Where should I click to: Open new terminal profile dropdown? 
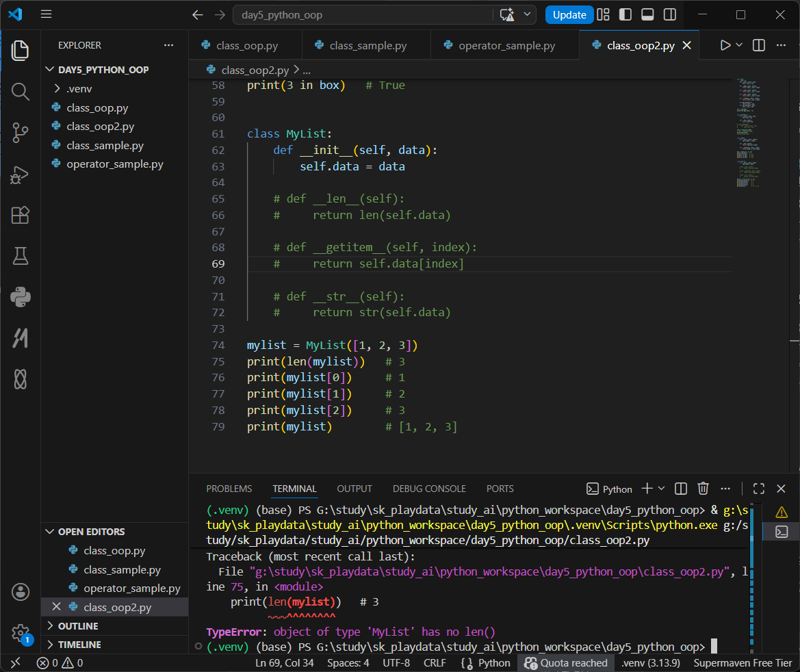(x=662, y=489)
